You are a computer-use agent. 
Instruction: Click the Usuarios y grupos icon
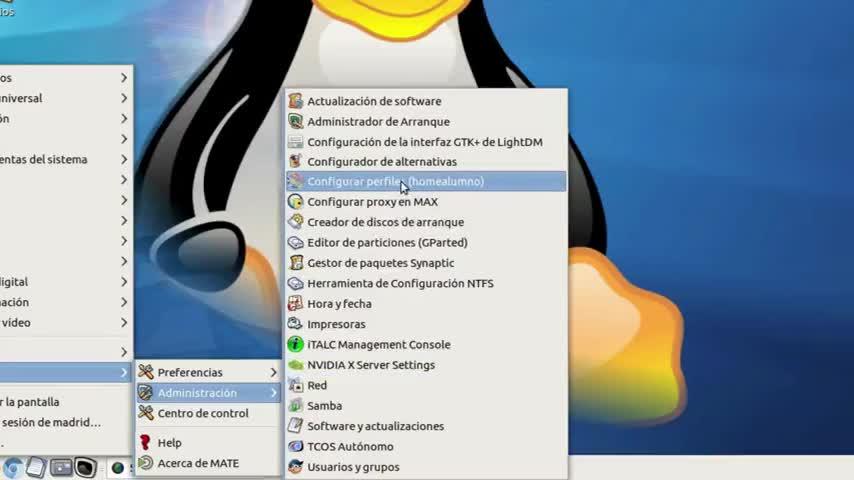pyautogui.click(x=295, y=466)
